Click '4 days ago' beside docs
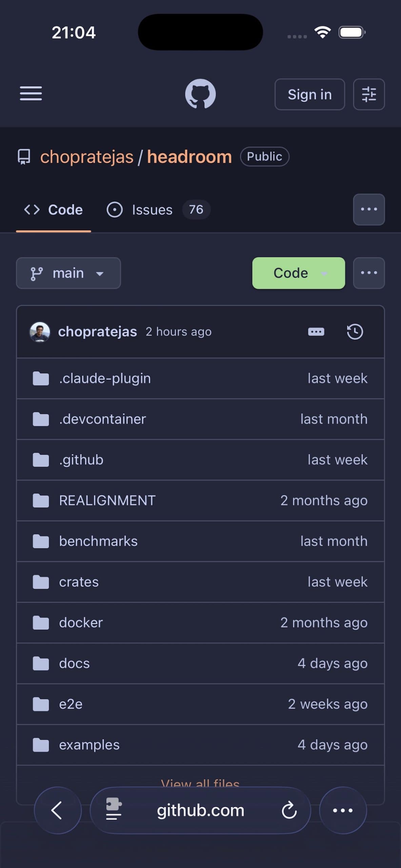This screenshot has width=401, height=868. (x=333, y=663)
